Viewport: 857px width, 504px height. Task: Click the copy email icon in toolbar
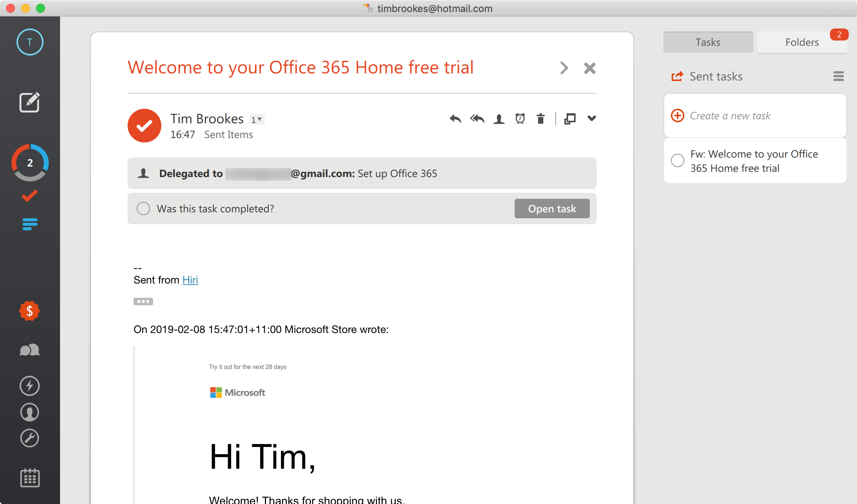click(x=571, y=118)
